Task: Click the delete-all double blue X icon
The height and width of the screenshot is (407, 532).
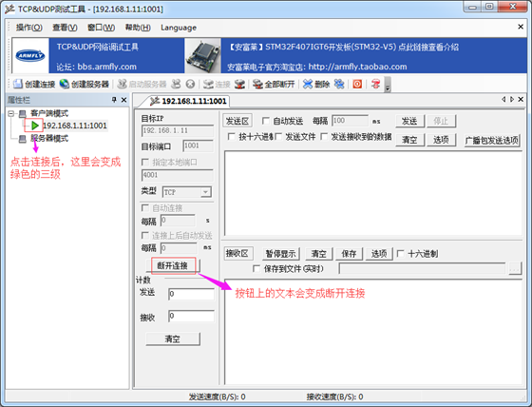Action: click(x=339, y=84)
